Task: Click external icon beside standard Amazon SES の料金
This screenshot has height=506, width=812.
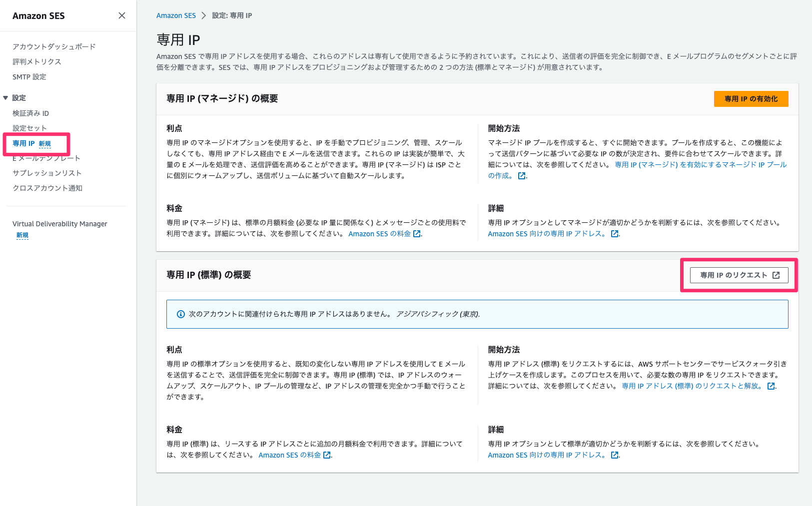Action: (327, 455)
